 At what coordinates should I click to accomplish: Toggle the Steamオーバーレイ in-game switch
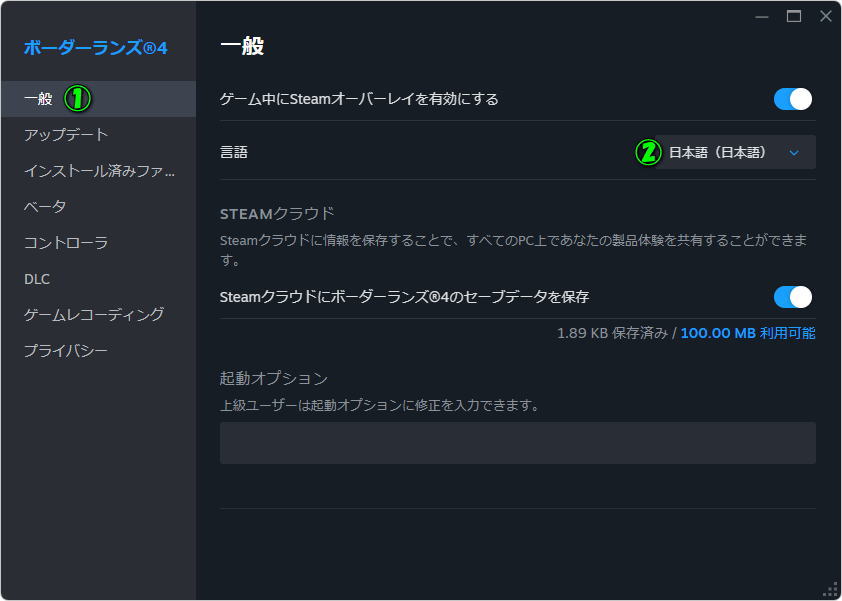click(x=793, y=99)
